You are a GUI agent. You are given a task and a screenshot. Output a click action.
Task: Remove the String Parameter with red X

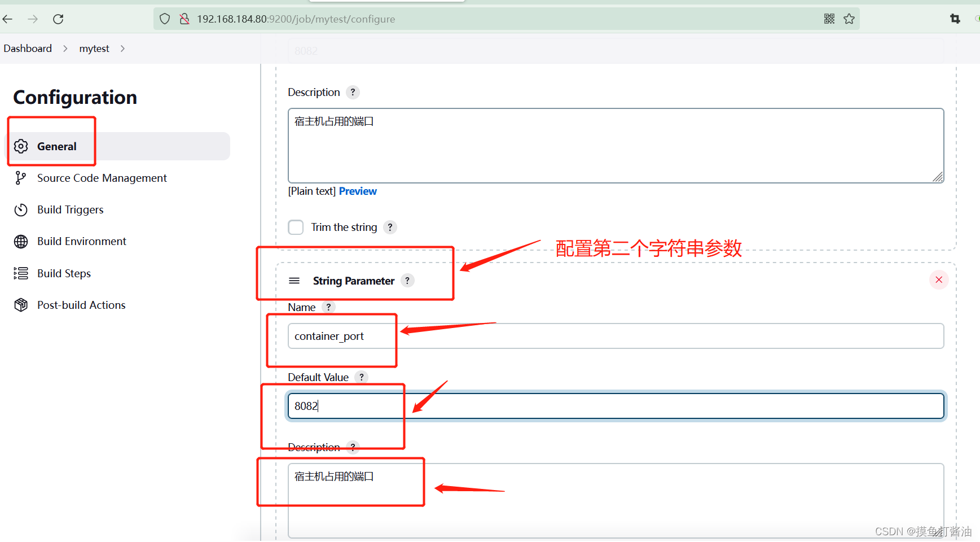point(939,279)
